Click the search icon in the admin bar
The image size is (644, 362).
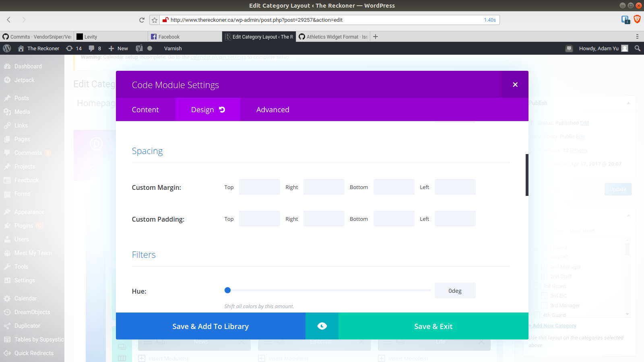[637, 48]
